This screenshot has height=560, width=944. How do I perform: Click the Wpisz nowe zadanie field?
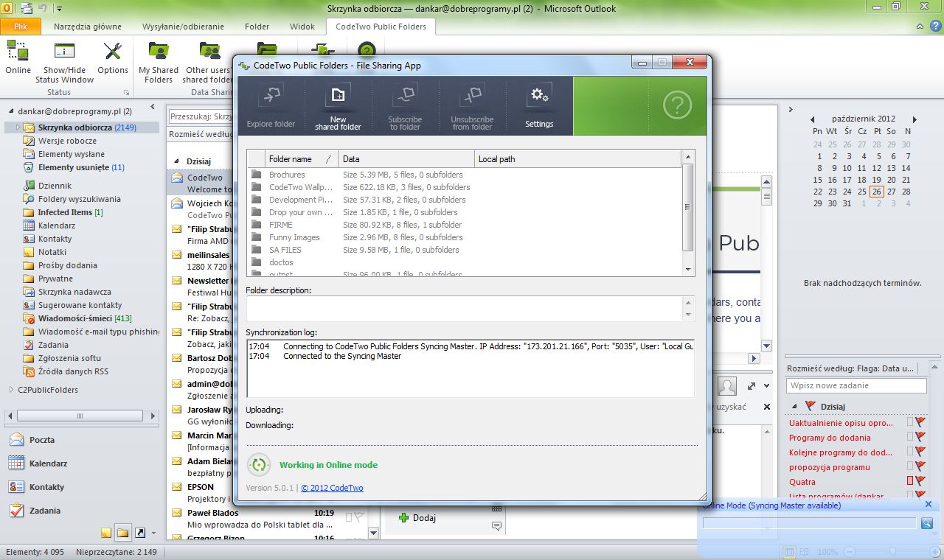coord(856,385)
